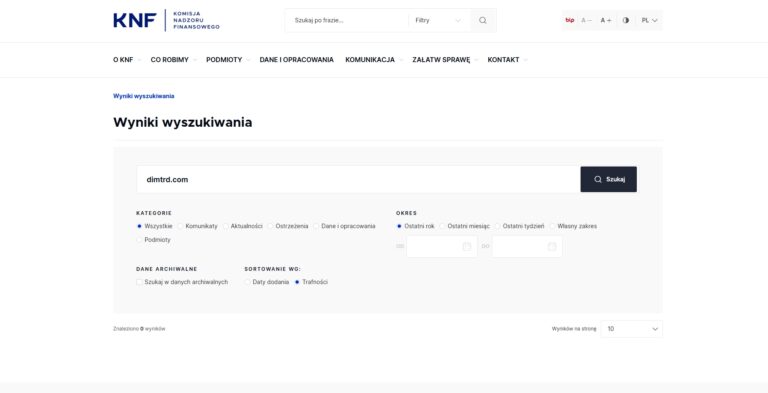
Task: Decrease font size with A− icon
Action: click(x=586, y=21)
